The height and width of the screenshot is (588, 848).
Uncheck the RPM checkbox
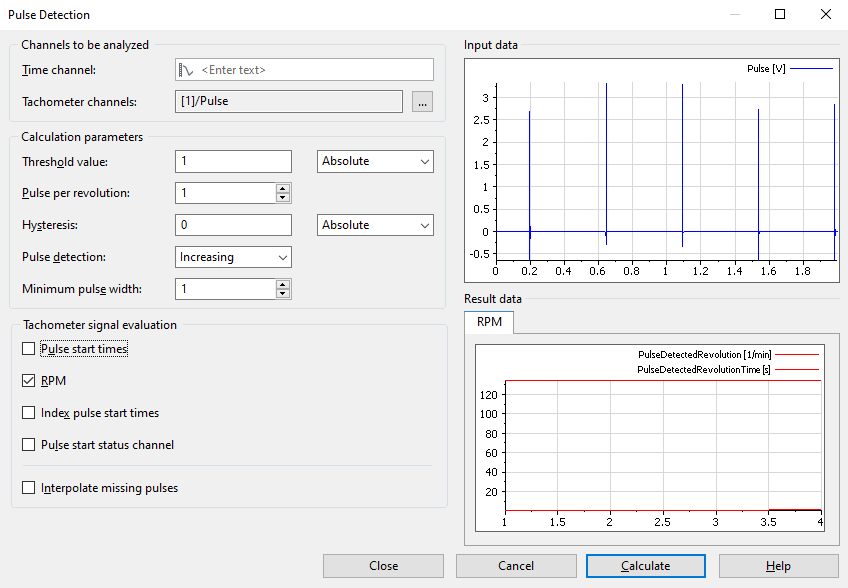[28, 381]
